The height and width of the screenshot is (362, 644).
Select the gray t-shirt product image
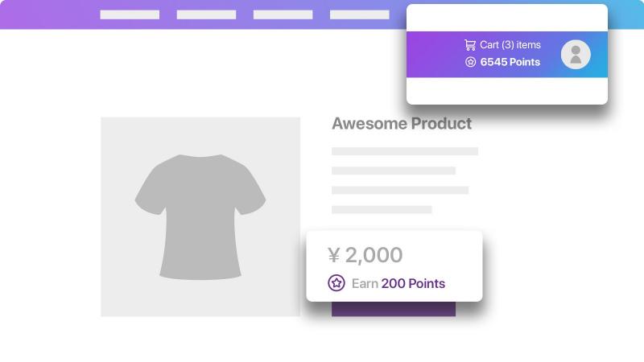pos(200,217)
